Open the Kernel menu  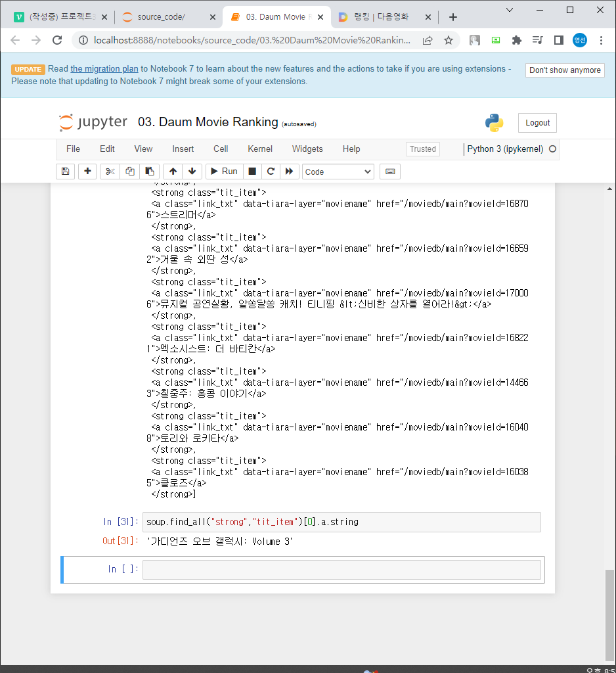point(260,149)
